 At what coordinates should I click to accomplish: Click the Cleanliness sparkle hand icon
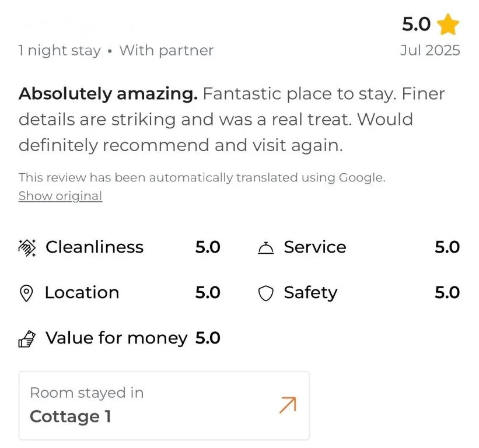(x=27, y=247)
